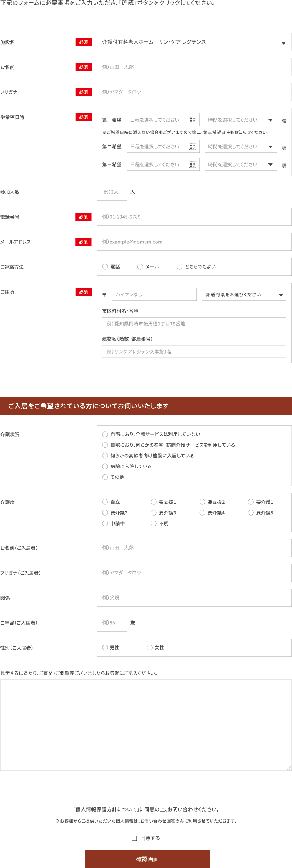This screenshot has width=292, height=868.
Task: Focus the メールアドレス email field
Action: (x=194, y=242)
